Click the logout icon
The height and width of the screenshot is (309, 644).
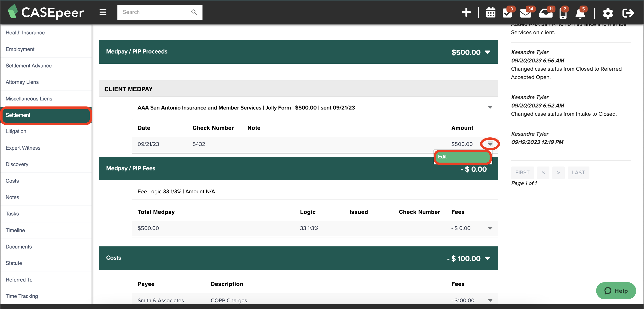pyautogui.click(x=628, y=13)
